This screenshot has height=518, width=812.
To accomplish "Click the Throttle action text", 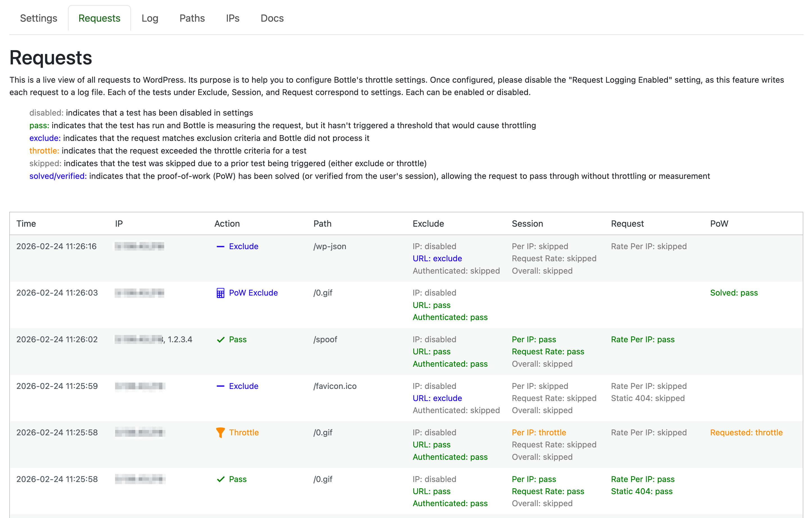I will pyautogui.click(x=244, y=432).
